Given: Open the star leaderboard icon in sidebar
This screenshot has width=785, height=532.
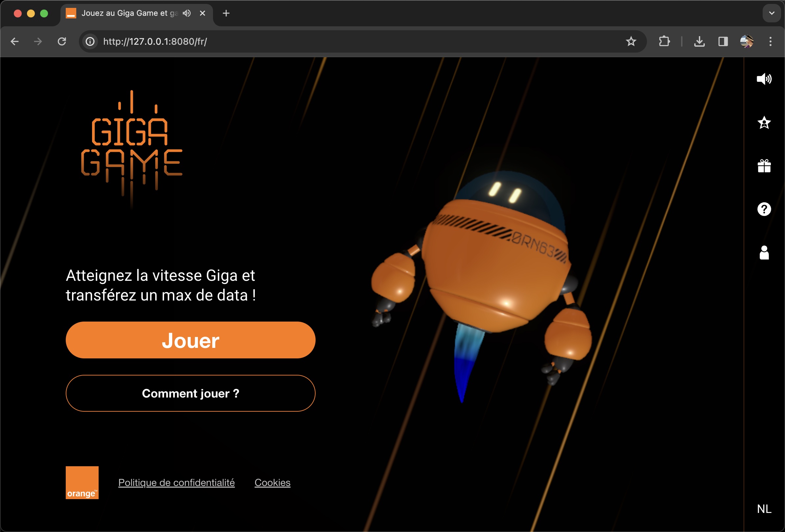Looking at the screenshot, I should (x=764, y=123).
